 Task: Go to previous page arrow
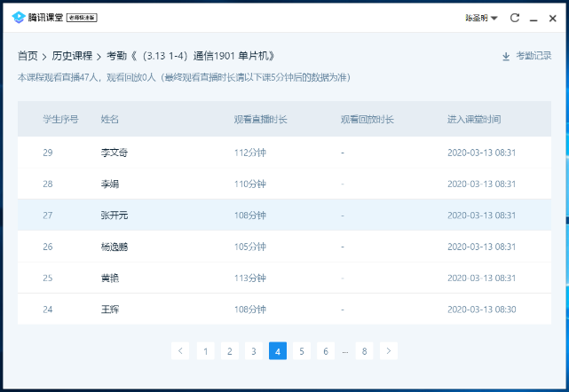(181, 351)
